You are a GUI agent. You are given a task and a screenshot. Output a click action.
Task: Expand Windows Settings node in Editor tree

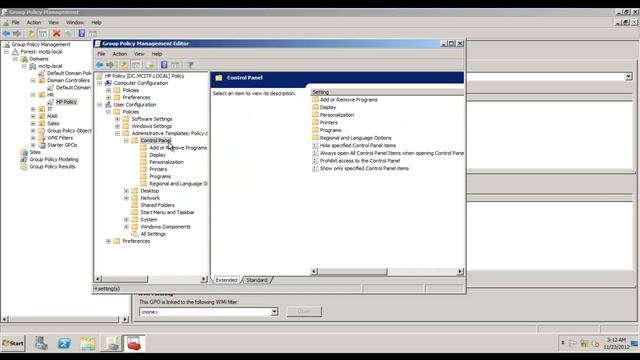[x=118, y=126]
